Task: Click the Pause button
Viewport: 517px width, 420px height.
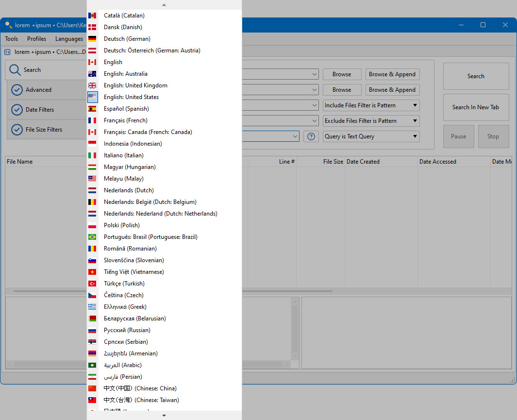Action: click(x=458, y=136)
